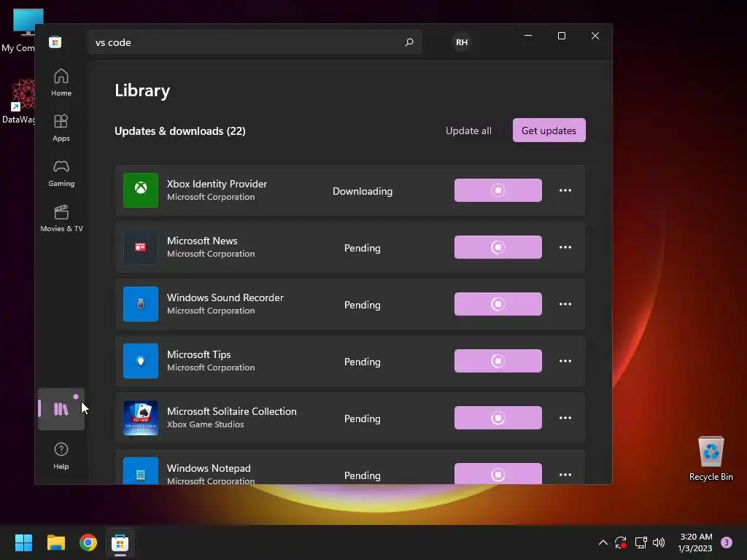This screenshot has width=747, height=560.
Task: Open the Recycle Bin on desktop
Action: (711, 459)
